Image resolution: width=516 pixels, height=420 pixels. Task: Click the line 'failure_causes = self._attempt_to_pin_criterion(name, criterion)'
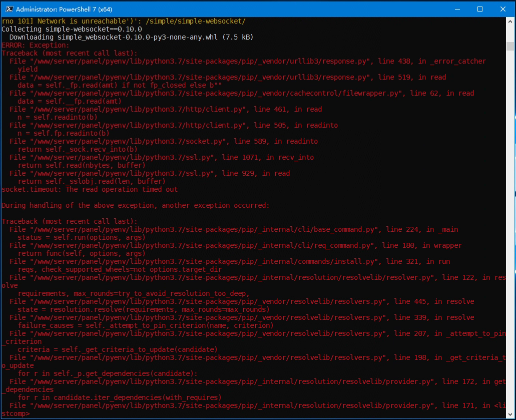[146, 325]
